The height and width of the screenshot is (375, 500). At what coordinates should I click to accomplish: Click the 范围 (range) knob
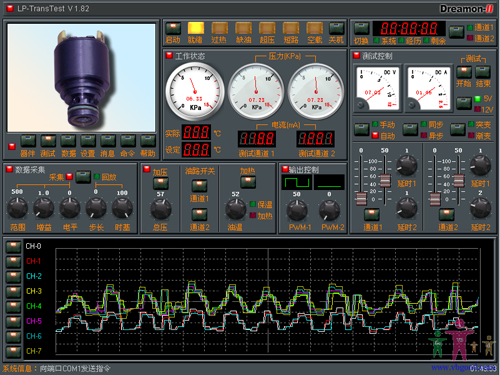pyautogui.click(x=17, y=208)
